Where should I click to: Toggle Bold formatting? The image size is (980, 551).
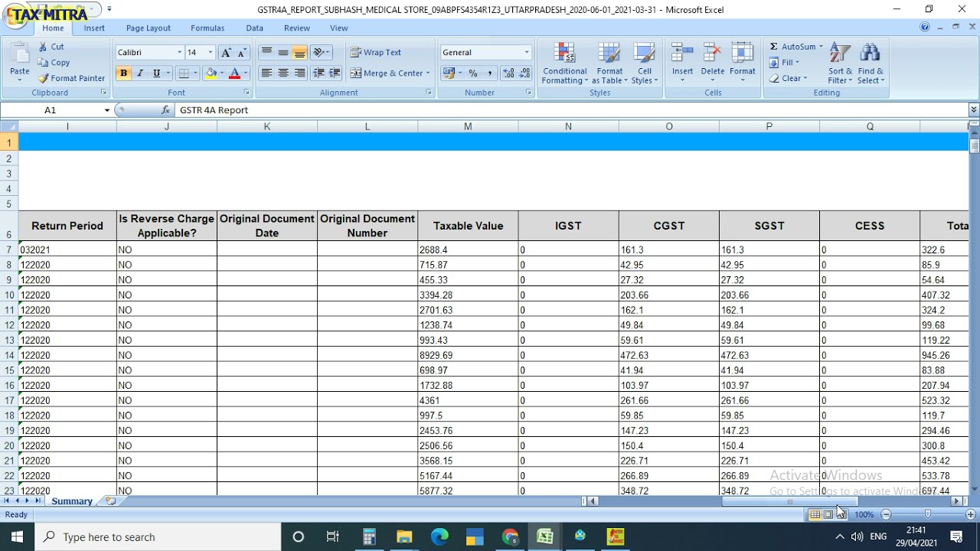(x=123, y=73)
